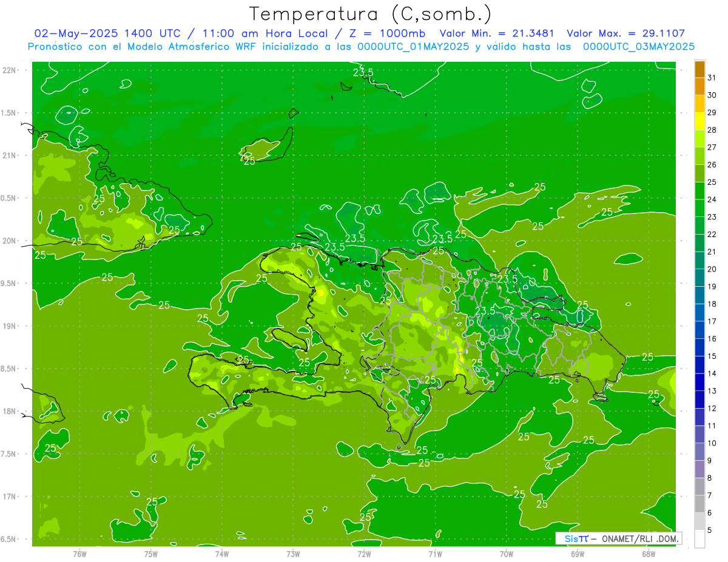728x562 pixels.
Task: Click the 69W longitude axis label
Action: tap(578, 554)
